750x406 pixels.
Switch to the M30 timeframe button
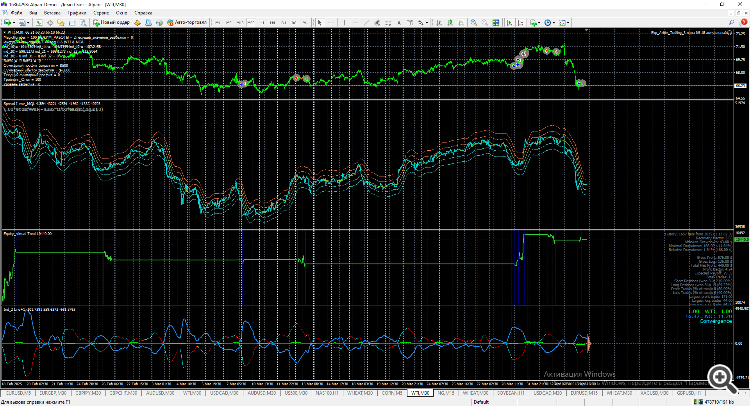pyautogui.click(x=251, y=22)
